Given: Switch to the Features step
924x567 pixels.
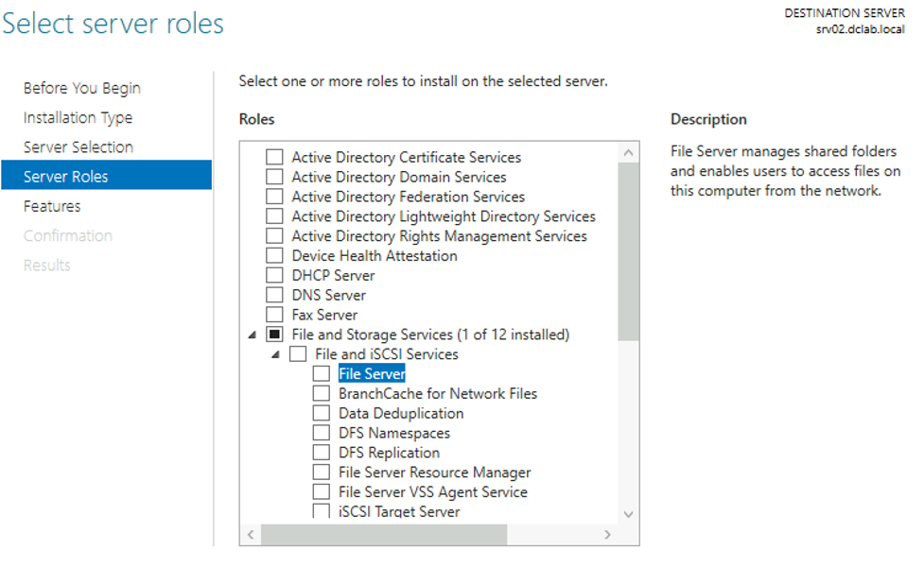Looking at the screenshot, I should (x=52, y=206).
